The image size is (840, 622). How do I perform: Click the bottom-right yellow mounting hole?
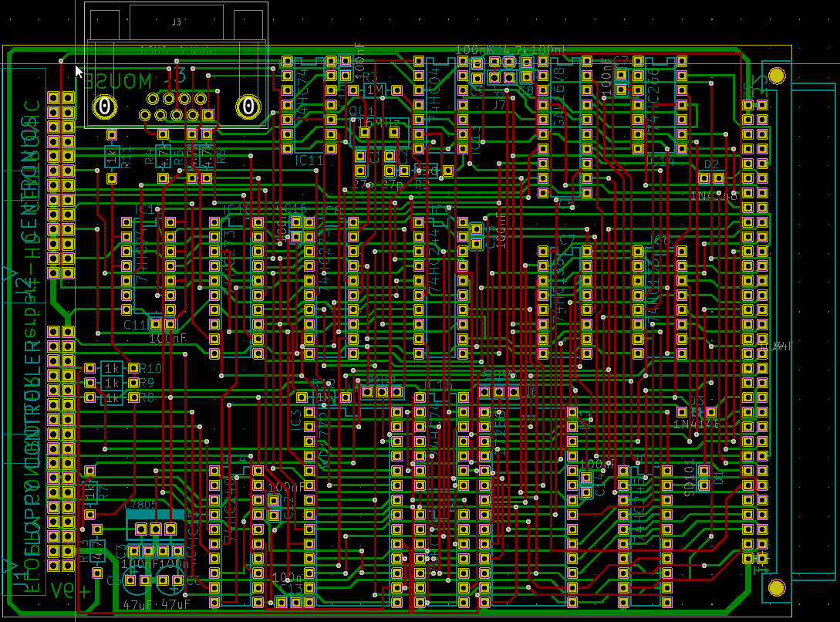(776, 588)
